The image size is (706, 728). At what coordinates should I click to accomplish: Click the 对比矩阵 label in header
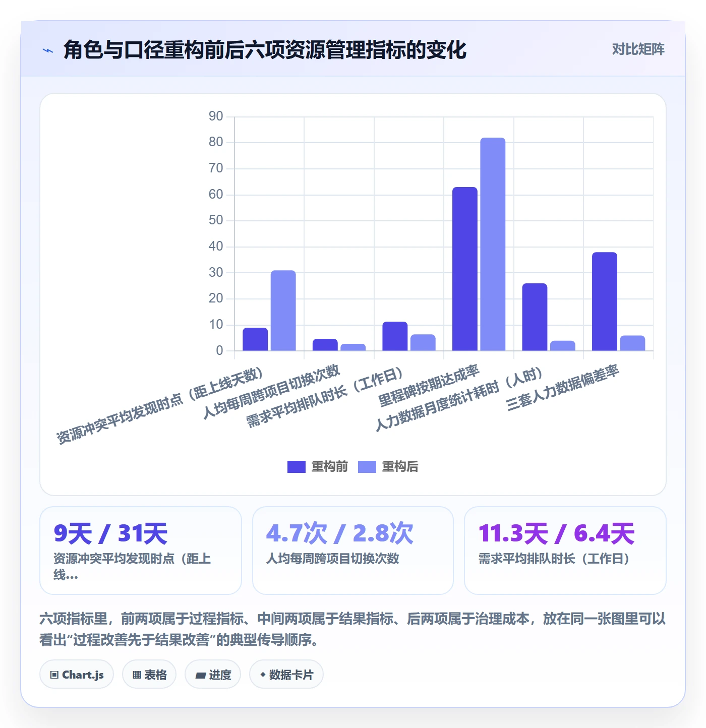coord(638,49)
